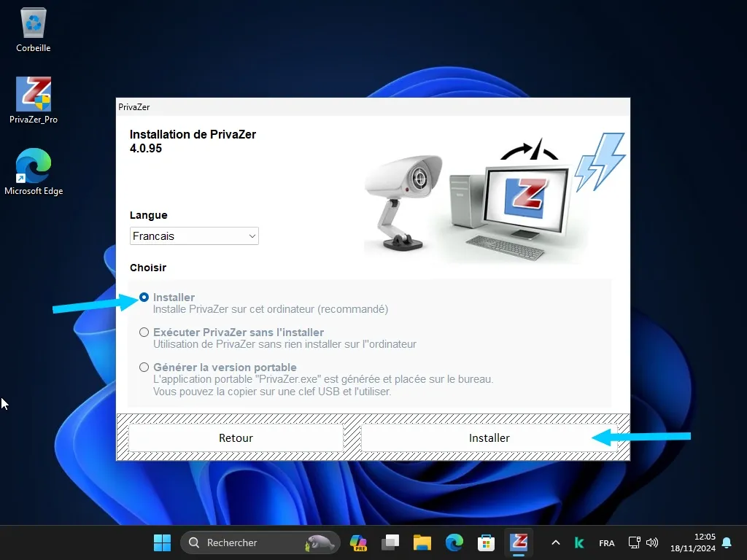747x560 pixels.
Task: Open File Explorer from the taskbar
Action: click(422, 542)
